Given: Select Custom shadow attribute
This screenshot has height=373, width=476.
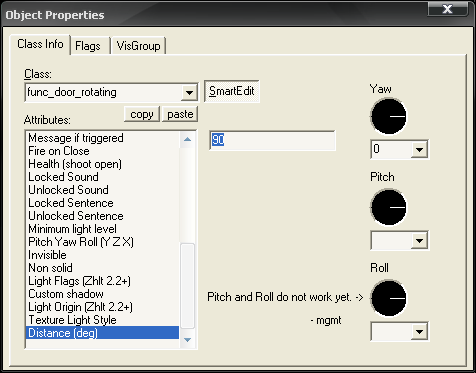Looking at the screenshot, I should [102, 294].
